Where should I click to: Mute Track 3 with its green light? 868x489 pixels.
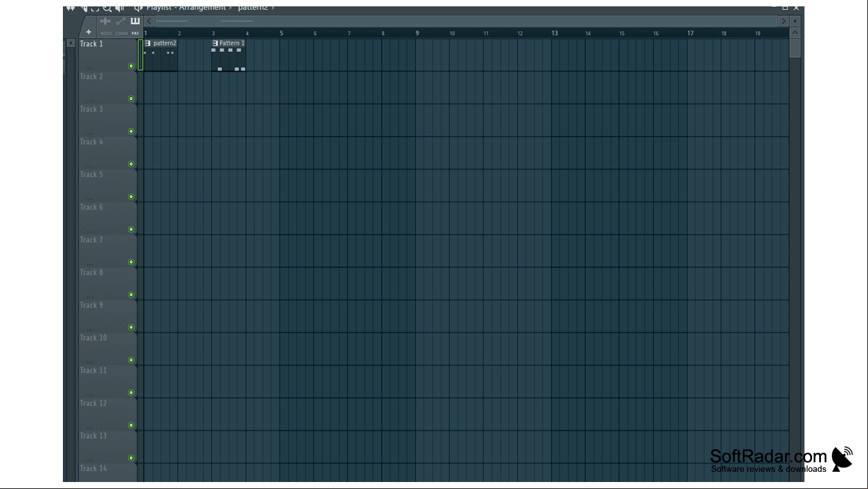[x=132, y=132]
